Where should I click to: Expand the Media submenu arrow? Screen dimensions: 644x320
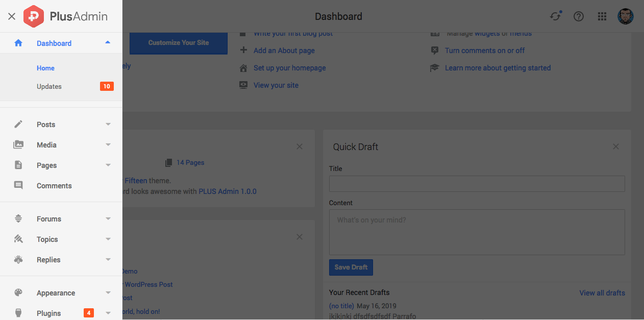pos(108,145)
